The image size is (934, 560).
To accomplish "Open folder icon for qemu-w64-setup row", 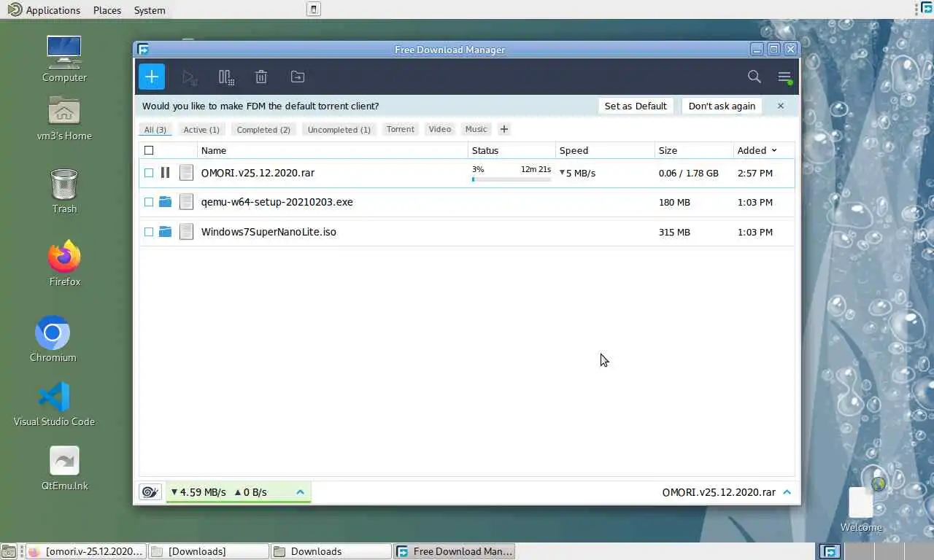I will [165, 202].
